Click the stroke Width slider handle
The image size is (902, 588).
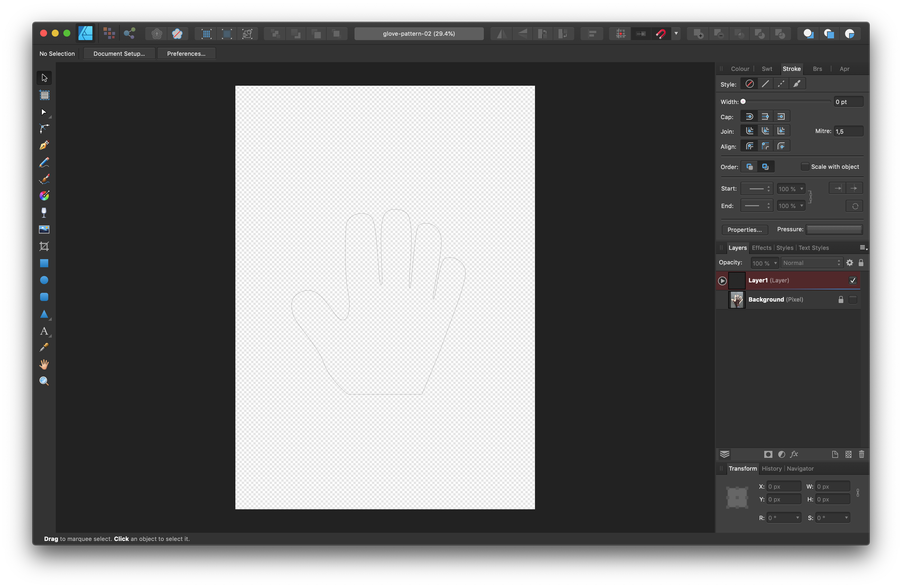[743, 102]
